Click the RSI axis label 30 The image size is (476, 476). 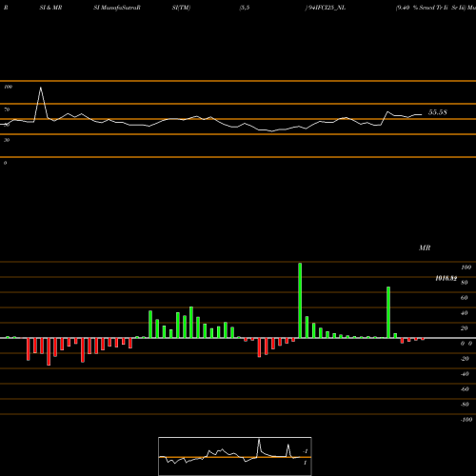(x=7, y=140)
